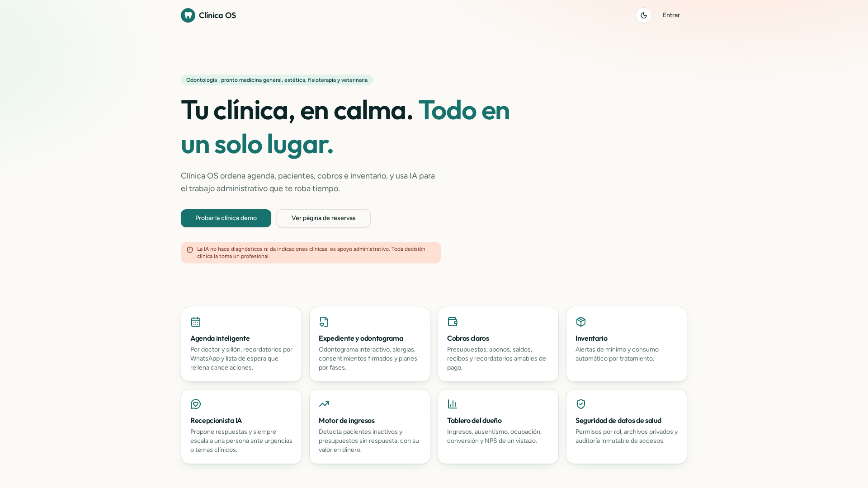Open Ver página de reservas

pyautogui.click(x=324, y=218)
